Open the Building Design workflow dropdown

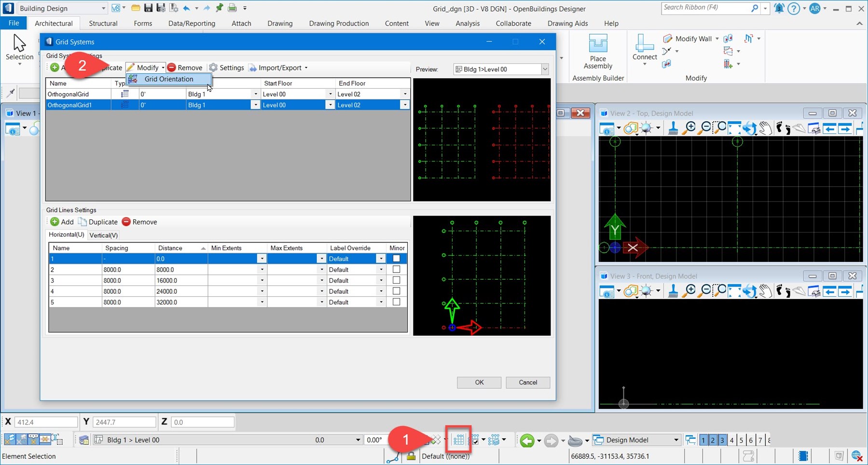click(x=103, y=8)
